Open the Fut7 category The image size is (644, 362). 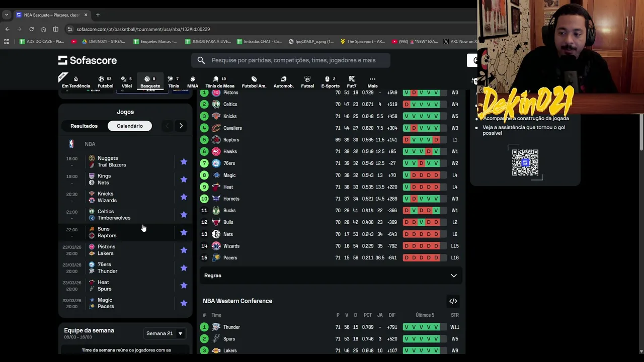click(x=352, y=82)
